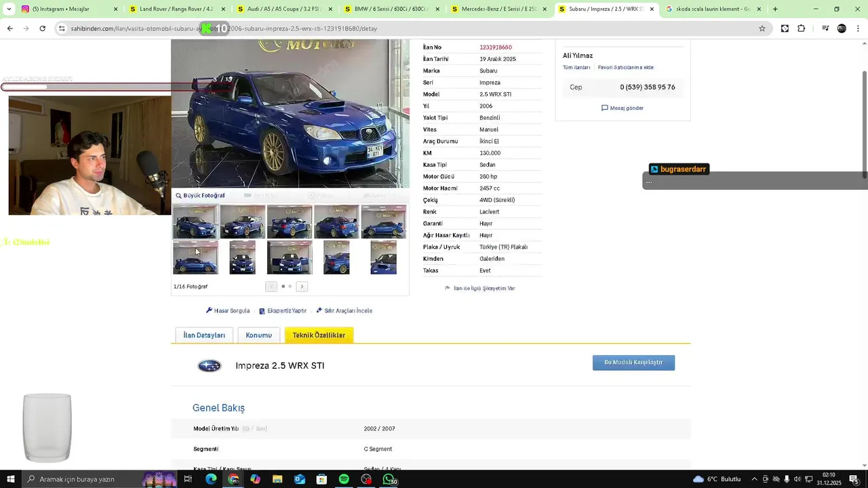Select the second photo thumbnail in top row
This screenshot has width=868, height=488.
point(243,221)
